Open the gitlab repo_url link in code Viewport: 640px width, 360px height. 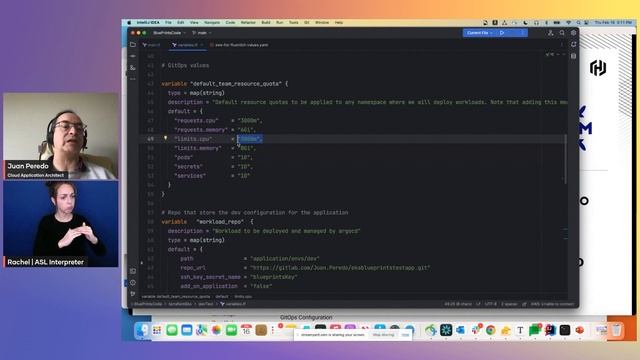[340, 268]
